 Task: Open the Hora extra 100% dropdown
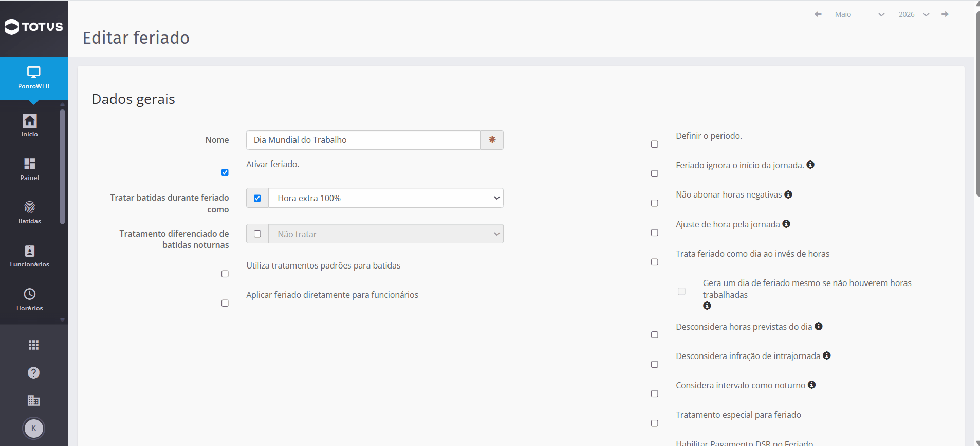tap(385, 198)
